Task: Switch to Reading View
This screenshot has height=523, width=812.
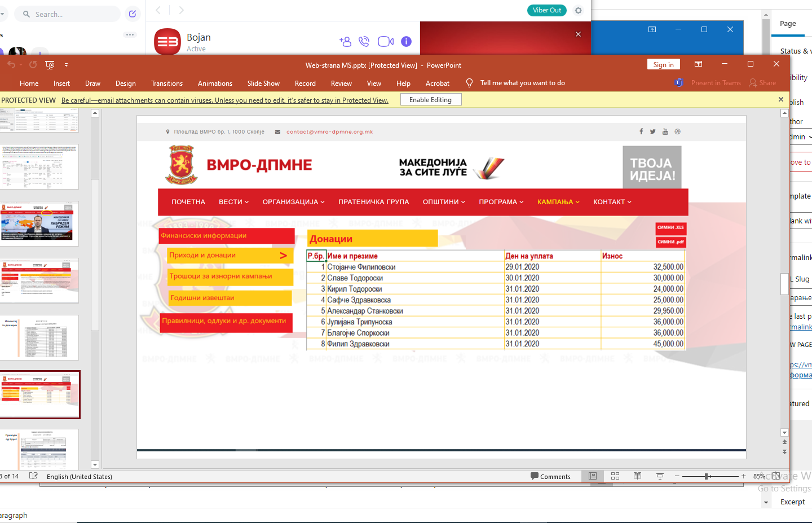Action: click(637, 476)
